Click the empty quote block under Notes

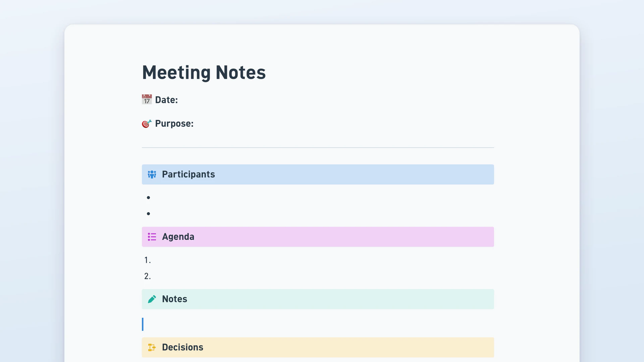(x=318, y=324)
